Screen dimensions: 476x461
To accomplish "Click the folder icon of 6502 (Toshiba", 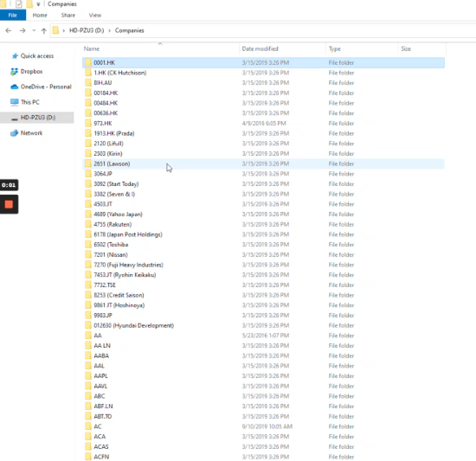I will 88,245.
